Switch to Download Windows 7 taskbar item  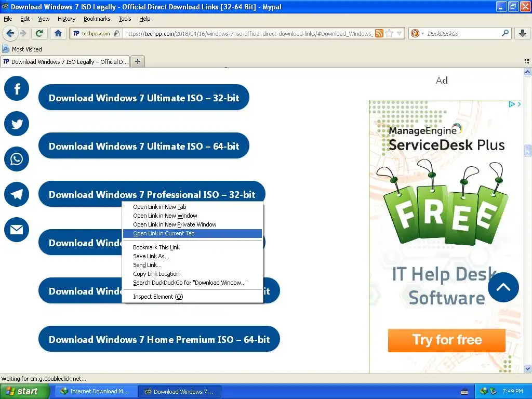[x=180, y=392]
